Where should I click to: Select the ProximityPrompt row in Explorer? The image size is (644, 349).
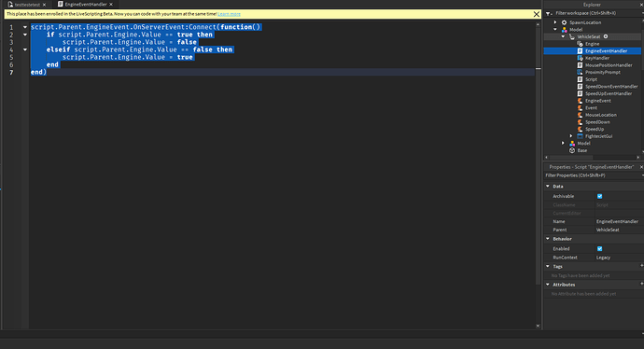[603, 72]
